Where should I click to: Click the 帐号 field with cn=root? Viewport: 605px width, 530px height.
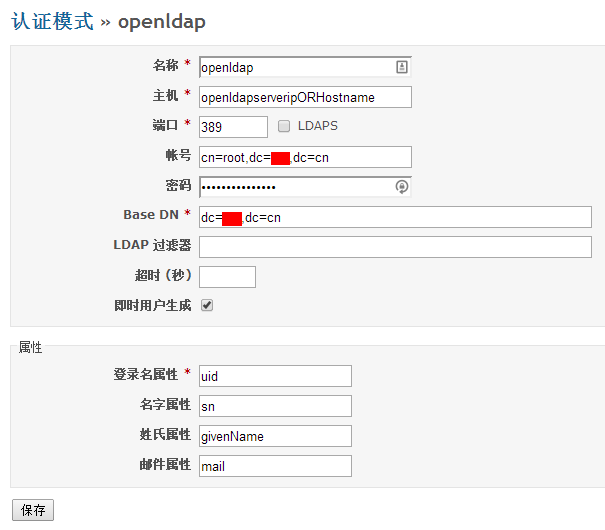click(x=305, y=157)
